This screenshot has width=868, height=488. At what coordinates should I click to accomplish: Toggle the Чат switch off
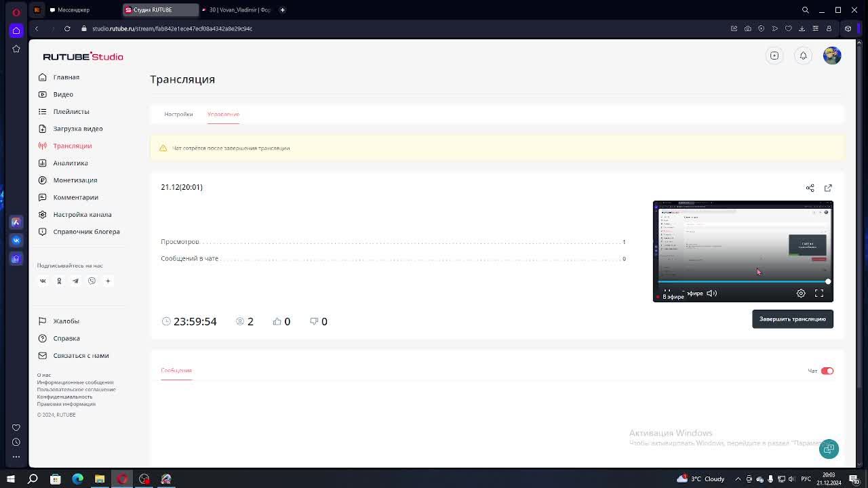click(x=827, y=371)
